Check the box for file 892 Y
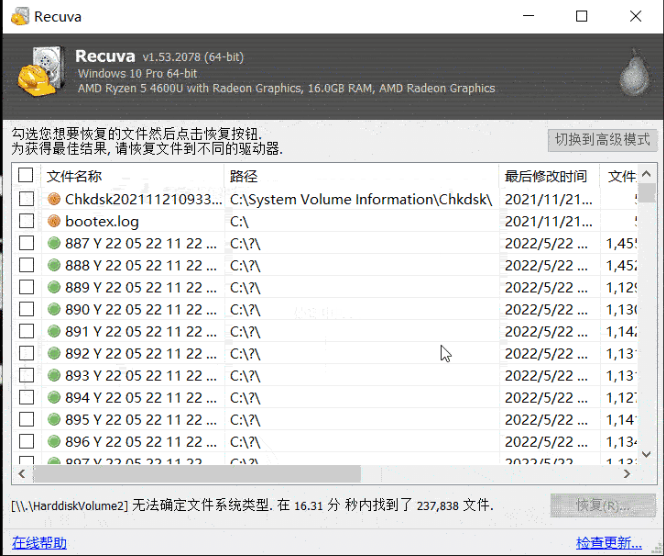Screen dimensions: 664x556 [x=26, y=353]
